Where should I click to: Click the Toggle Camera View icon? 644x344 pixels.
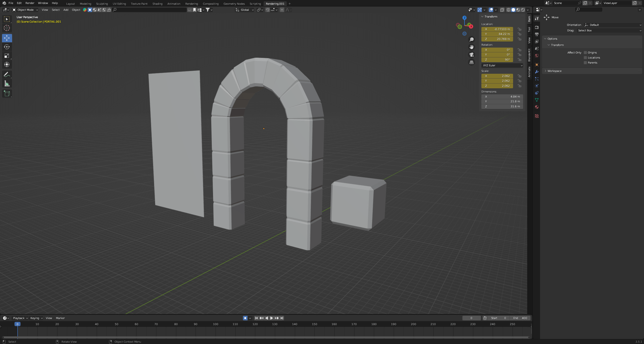[472, 55]
